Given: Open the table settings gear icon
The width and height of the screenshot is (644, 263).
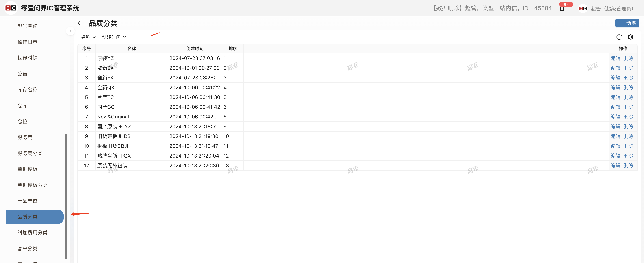Looking at the screenshot, I should point(630,37).
